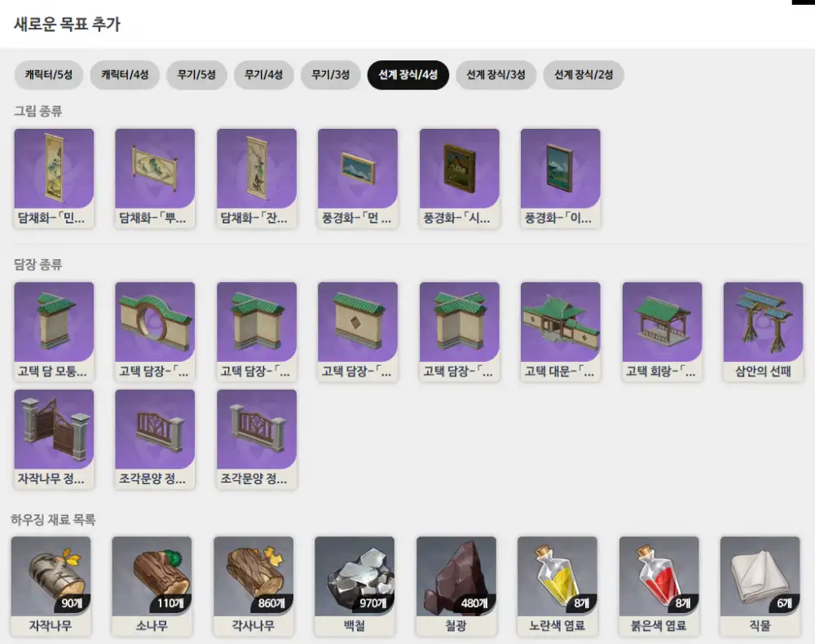Viewport: 815px width, 644px height.
Task: Click the 철광 iron chunk item
Action: coord(456,585)
